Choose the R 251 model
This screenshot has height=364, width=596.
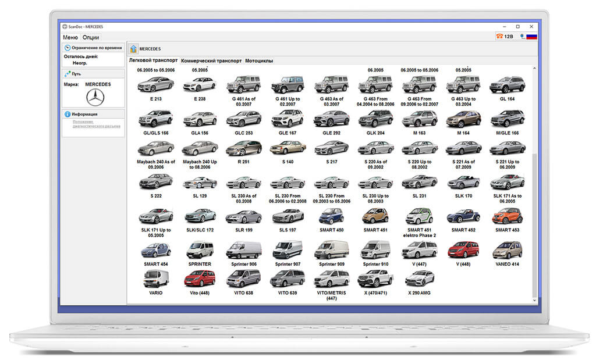click(x=244, y=148)
